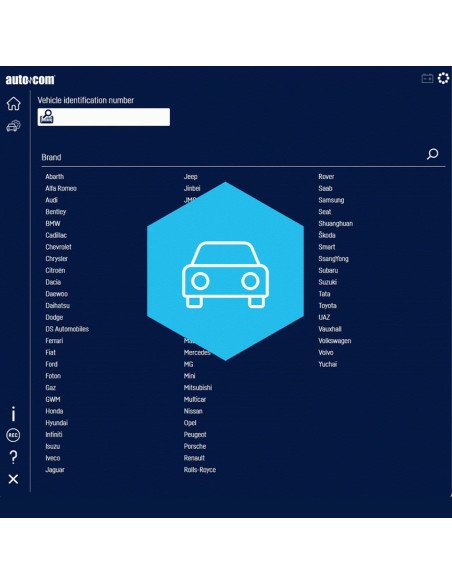
Task: Select Infiniti brand
Action: 54,435
